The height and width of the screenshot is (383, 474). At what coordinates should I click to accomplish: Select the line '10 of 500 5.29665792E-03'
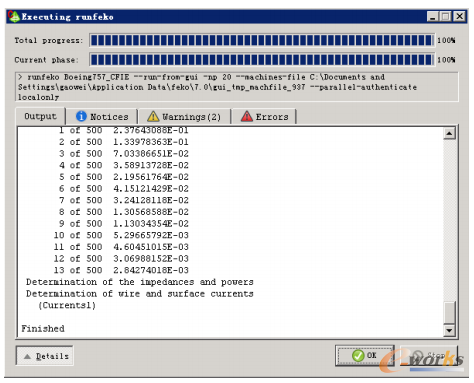click(121, 235)
